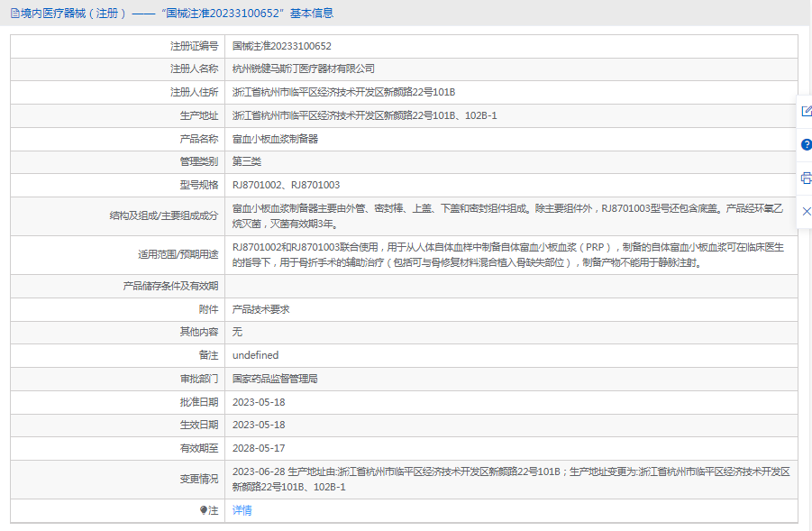Click the 结构及组成/主要组成成分 label
Viewport: 812px width, 531px height.
[164, 215]
